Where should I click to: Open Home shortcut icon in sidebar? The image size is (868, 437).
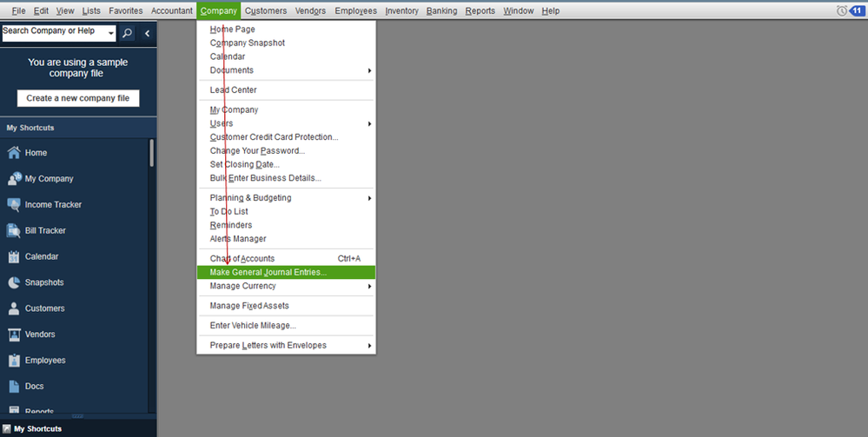[14, 153]
